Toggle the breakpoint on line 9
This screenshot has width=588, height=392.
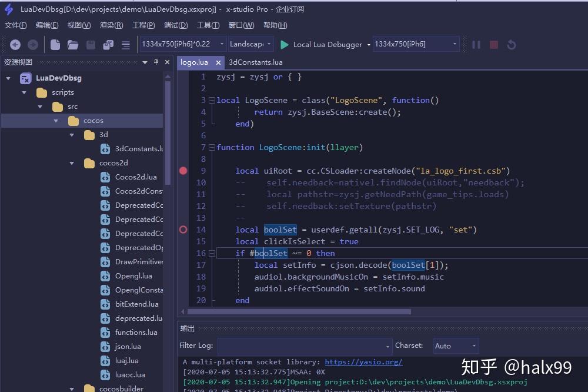coord(183,171)
